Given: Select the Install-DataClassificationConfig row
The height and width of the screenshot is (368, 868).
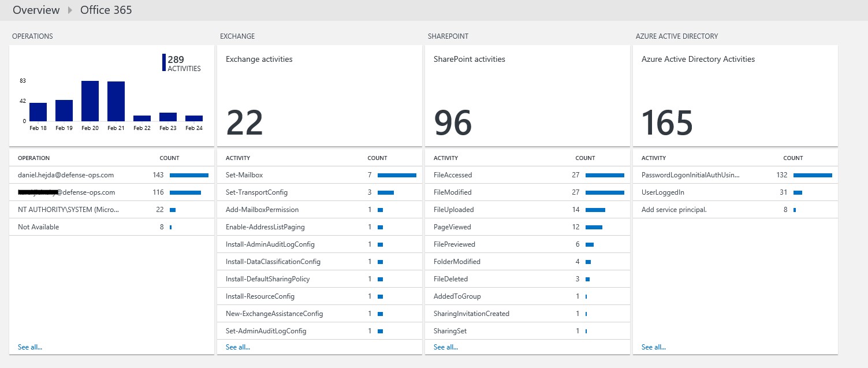Looking at the screenshot, I should point(319,262).
